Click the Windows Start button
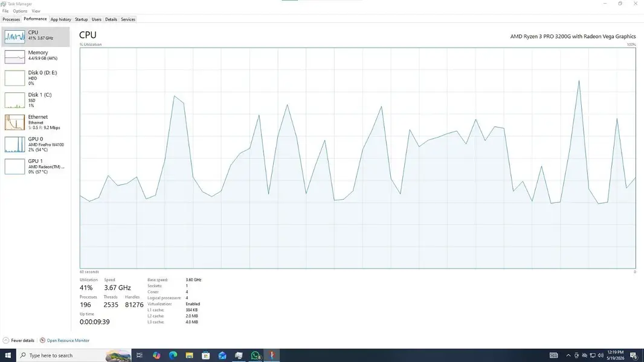This screenshot has height=362, width=644. 8,355
